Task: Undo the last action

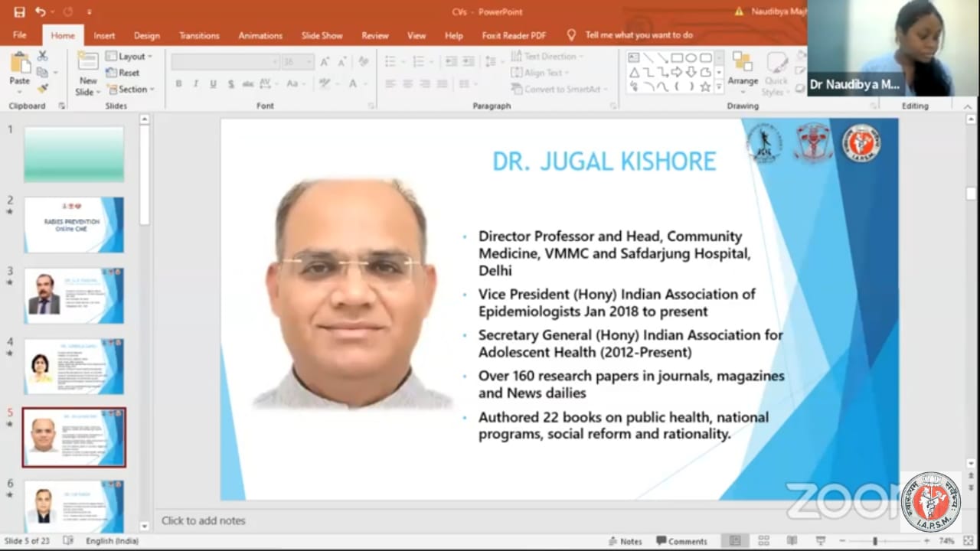Action: (x=40, y=11)
